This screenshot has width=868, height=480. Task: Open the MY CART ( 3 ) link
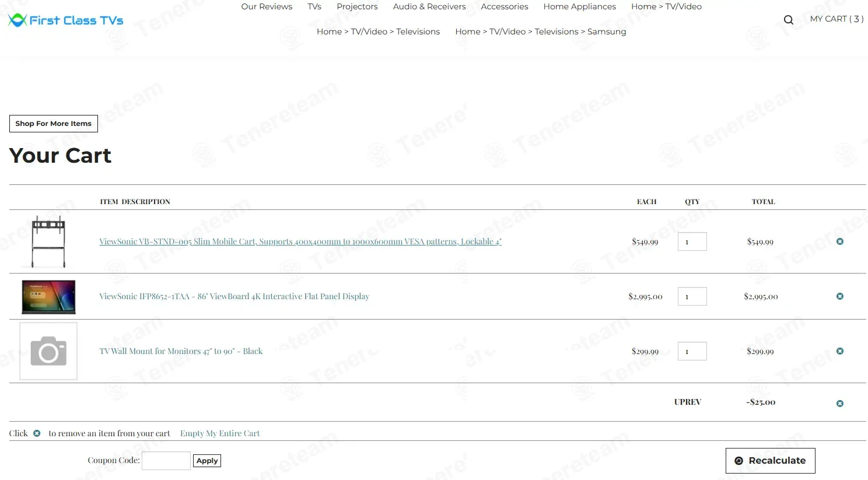836,19
